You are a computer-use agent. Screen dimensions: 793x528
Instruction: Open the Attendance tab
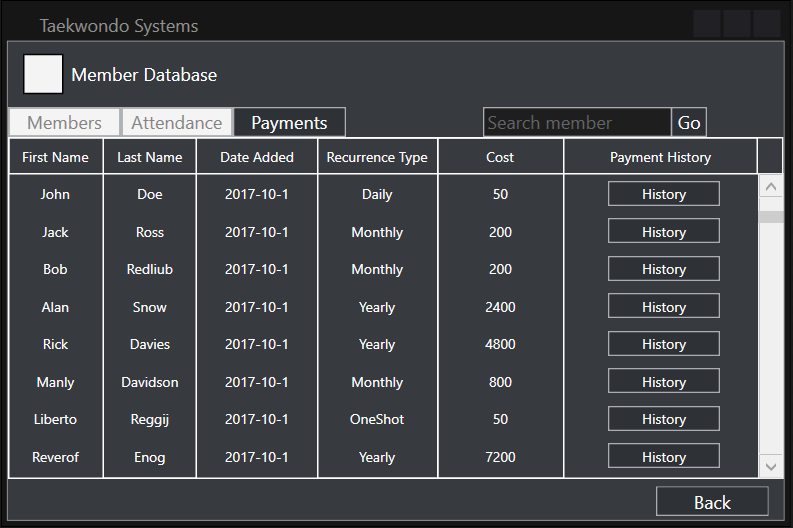point(177,123)
